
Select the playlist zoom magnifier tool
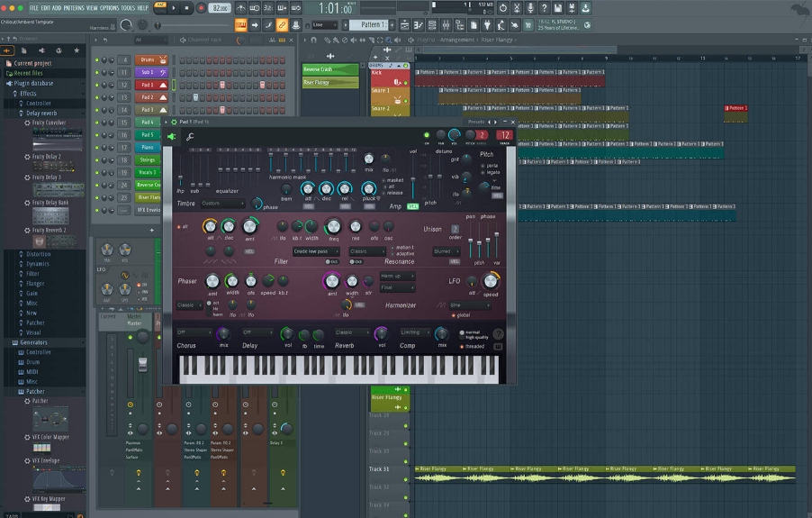click(x=389, y=40)
